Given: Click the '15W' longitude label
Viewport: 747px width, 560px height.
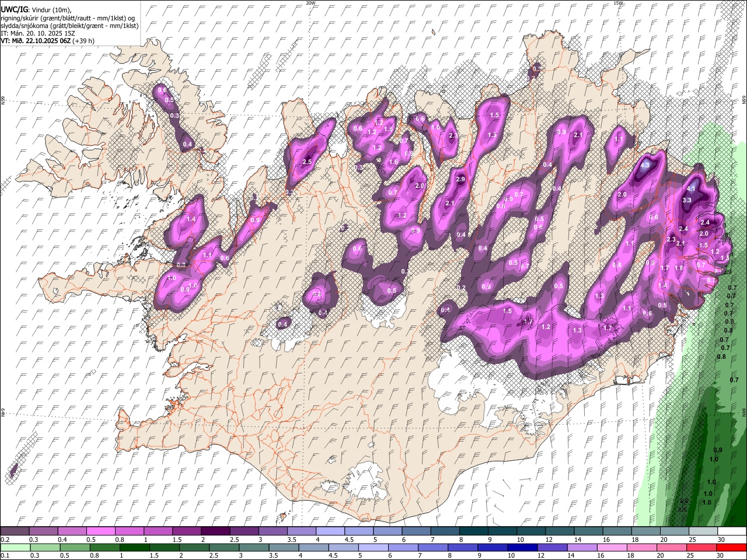Looking at the screenshot, I should (618, 3).
